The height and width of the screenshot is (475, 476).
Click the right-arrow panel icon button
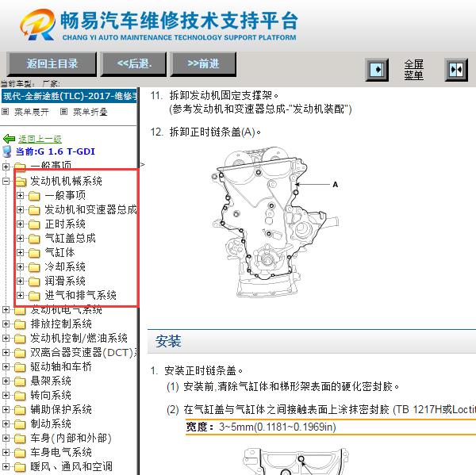[377, 70]
